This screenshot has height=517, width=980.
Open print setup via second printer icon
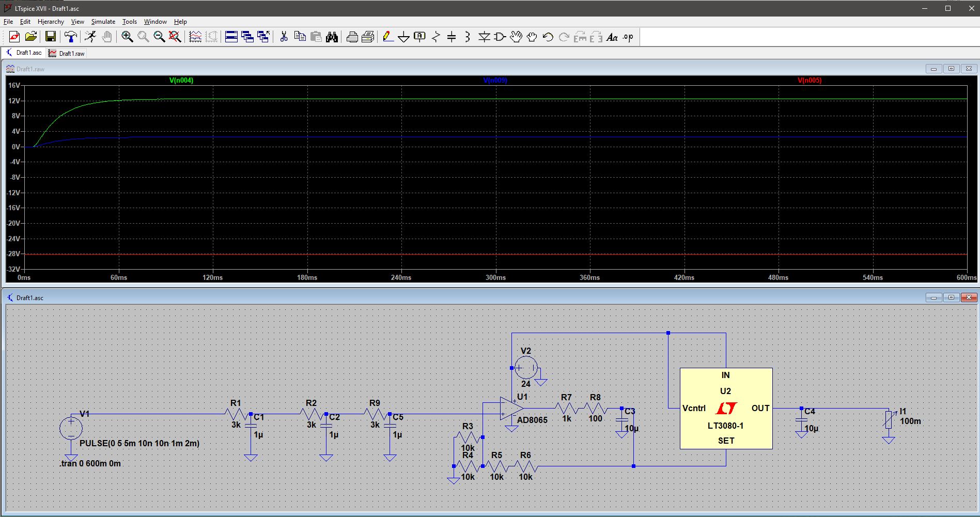pyautogui.click(x=368, y=37)
